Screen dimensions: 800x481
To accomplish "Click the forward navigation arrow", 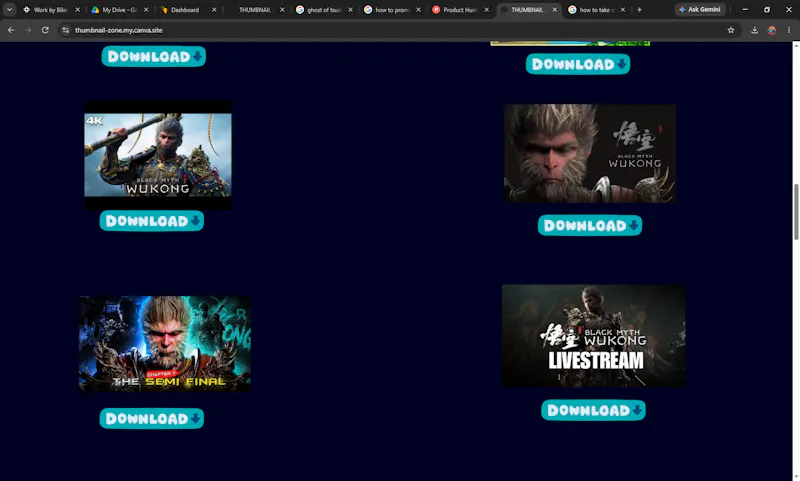I will (28, 30).
